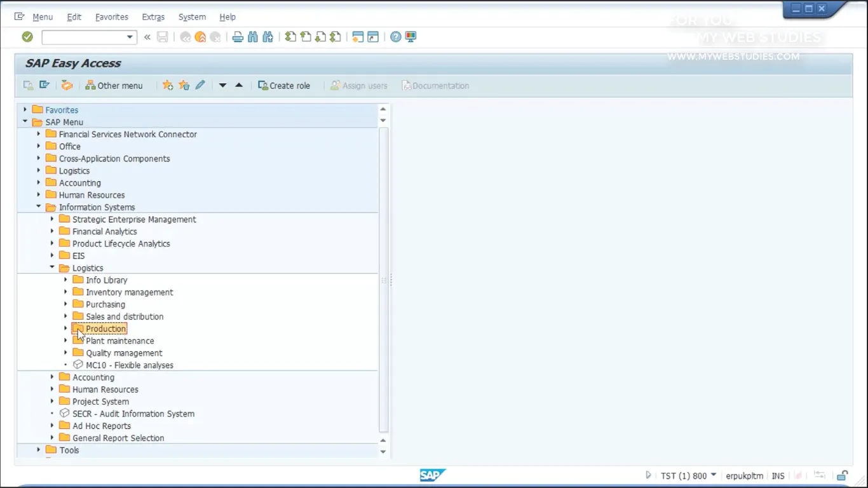Click the Other menu button
868x488 pixels.
114,85
